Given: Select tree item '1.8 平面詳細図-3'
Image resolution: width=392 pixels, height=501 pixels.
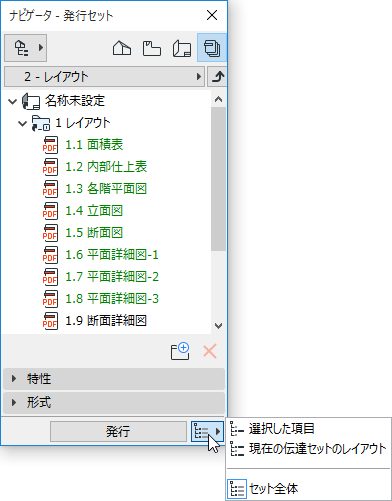Looking at the screenshot, I should coord(112,299).
